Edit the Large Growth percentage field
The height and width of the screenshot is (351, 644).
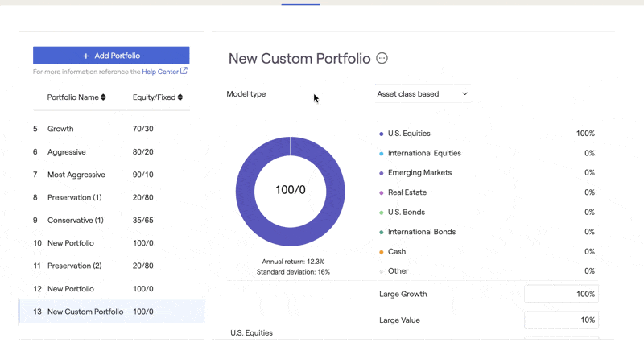(x=561, y=294)
